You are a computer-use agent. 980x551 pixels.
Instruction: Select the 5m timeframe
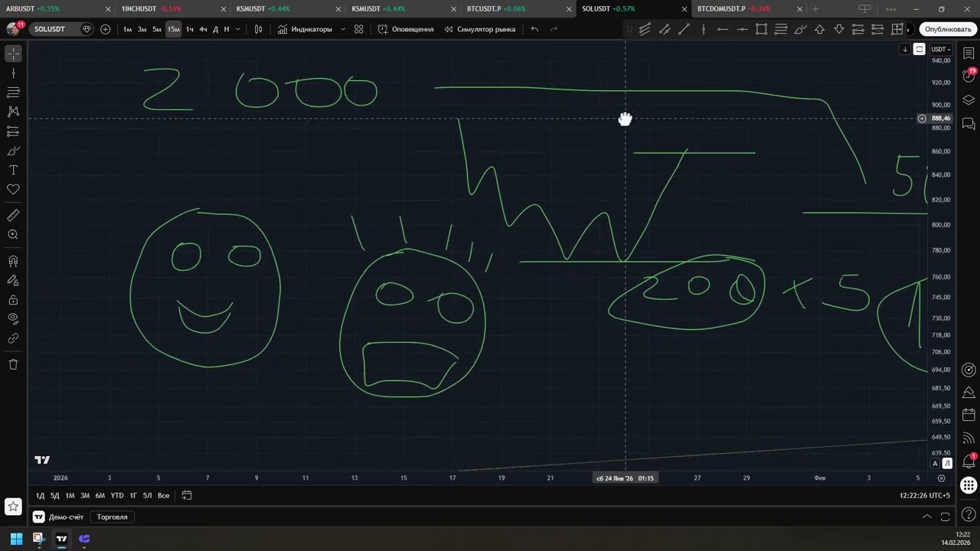[x=157, y=29]
